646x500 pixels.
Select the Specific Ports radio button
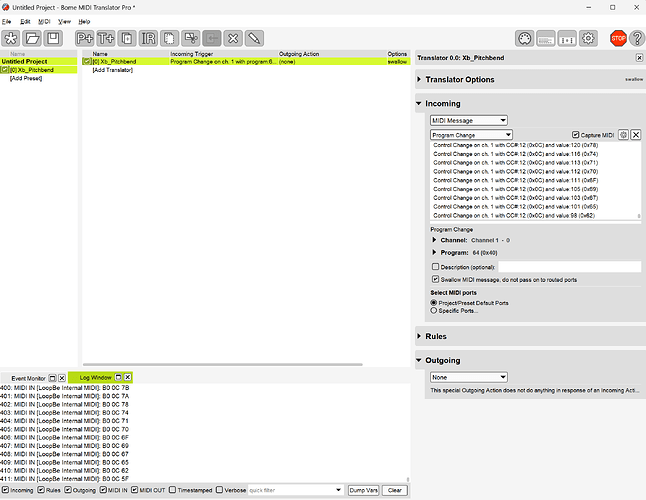[x=433, y=311]
